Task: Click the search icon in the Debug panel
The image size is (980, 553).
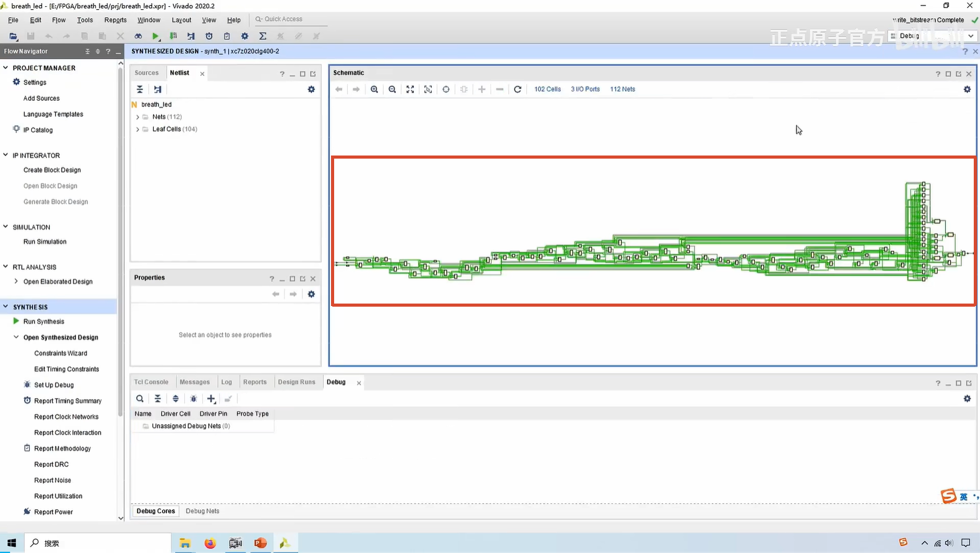Action: 140,399
